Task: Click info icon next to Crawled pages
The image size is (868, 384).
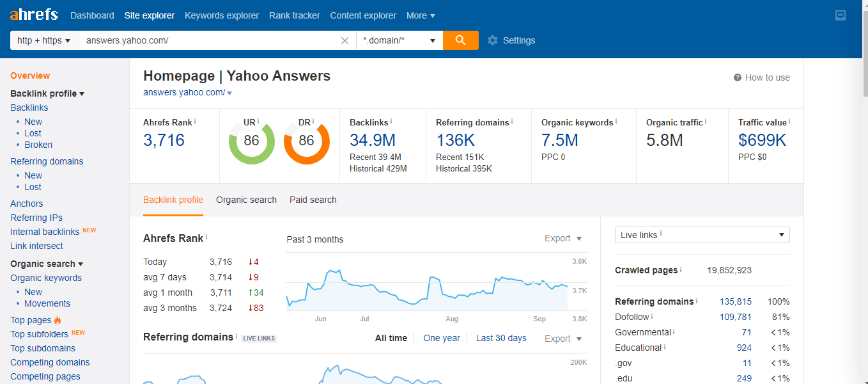Action: click(x=681, y=269)
